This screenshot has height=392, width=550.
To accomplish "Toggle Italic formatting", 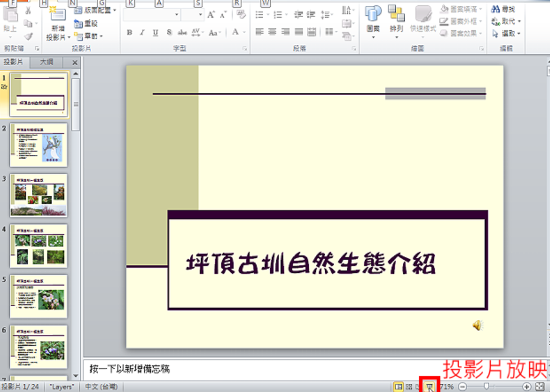I will [142, 33].
